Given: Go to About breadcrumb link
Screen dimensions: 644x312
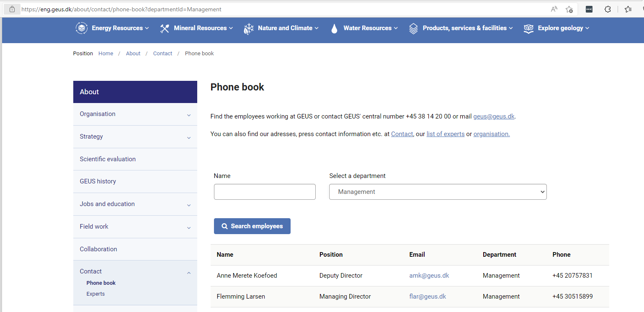Looking at the screenshot, I should coord(133,53).
